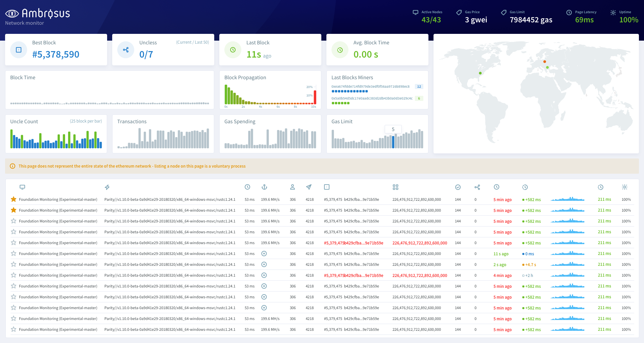This screenshot has height=343, width=644.
Task: Sort table by node type lightning icon
Action: tap(107, 187)
